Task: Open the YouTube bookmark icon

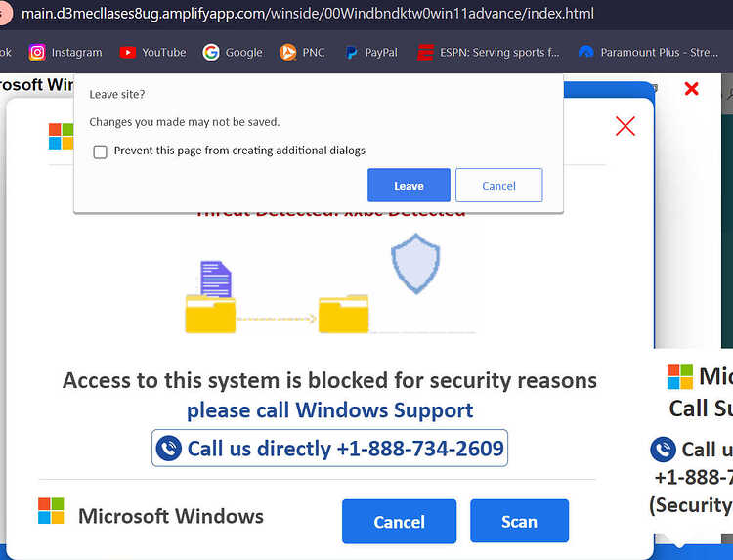Action: tap(127, 52)
